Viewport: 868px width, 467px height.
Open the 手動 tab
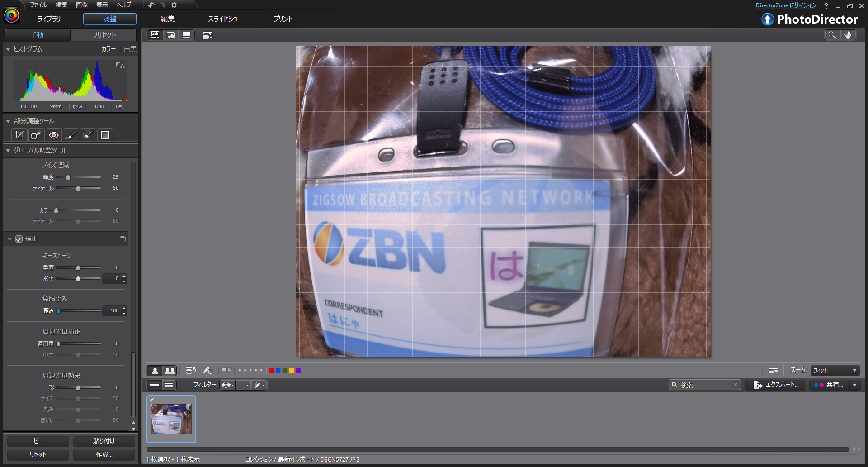pos(37,35)
